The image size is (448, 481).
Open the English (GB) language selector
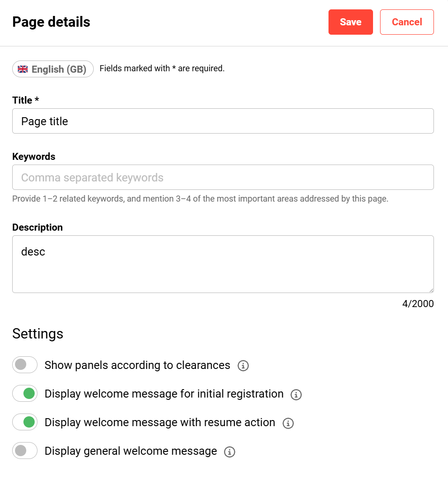53,69
